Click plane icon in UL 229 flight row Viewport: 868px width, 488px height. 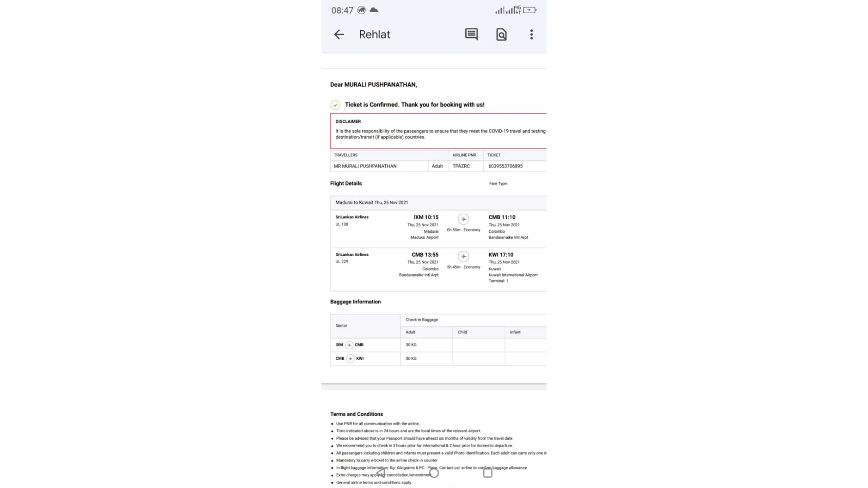463,257
